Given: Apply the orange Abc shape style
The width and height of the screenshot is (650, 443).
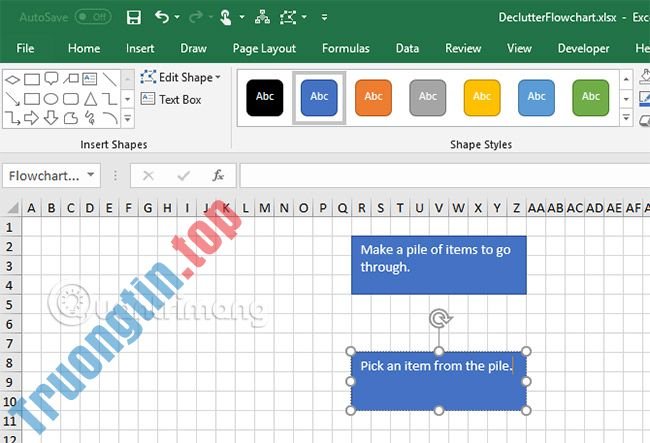Looking at the screenshot, I should pos(373,97).
